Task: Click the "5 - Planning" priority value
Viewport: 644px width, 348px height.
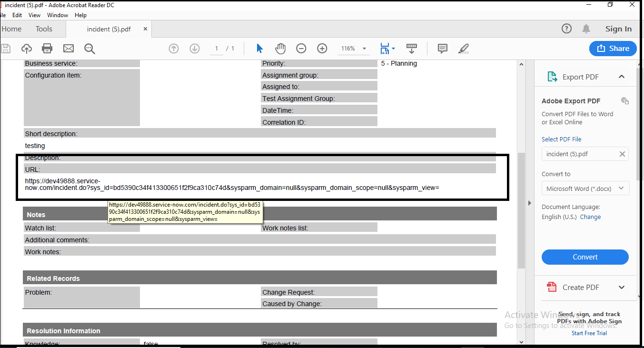Action: pyautogui.click(x=399, y=63)
